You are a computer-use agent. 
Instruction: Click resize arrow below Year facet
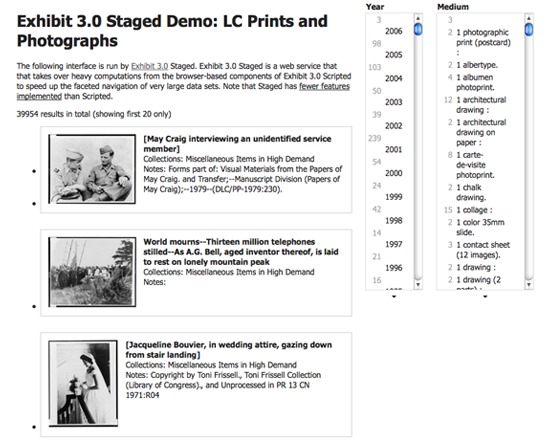click(394, 297)
